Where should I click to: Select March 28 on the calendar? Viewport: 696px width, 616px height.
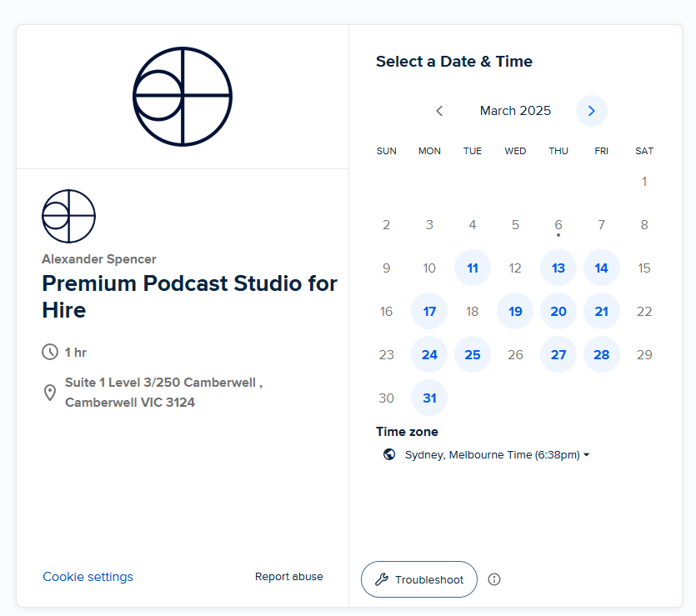click(x=602, y=354)
